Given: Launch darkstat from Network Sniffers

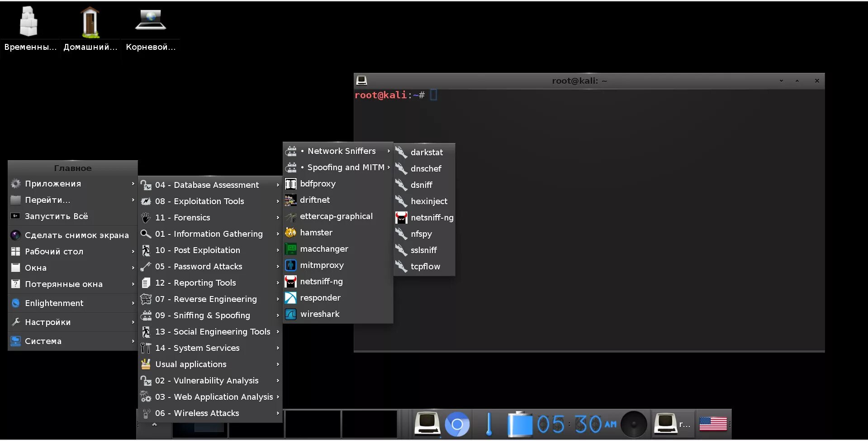Looking at the screenshot, I should coord(424,153).
